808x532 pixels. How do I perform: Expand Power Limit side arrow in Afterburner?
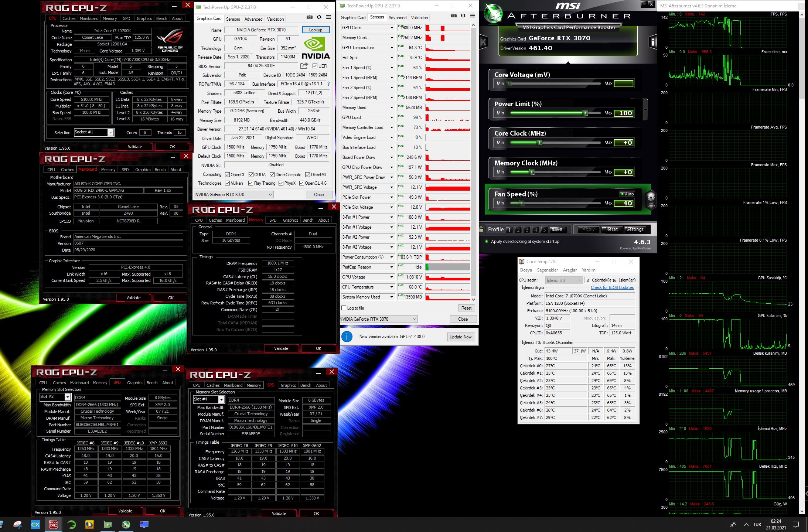(645, 110)
